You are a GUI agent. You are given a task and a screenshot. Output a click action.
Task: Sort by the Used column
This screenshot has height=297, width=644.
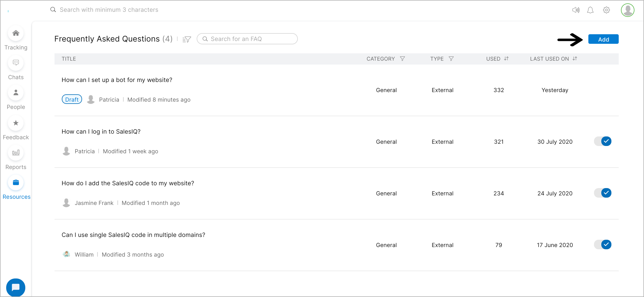(506, 59)
